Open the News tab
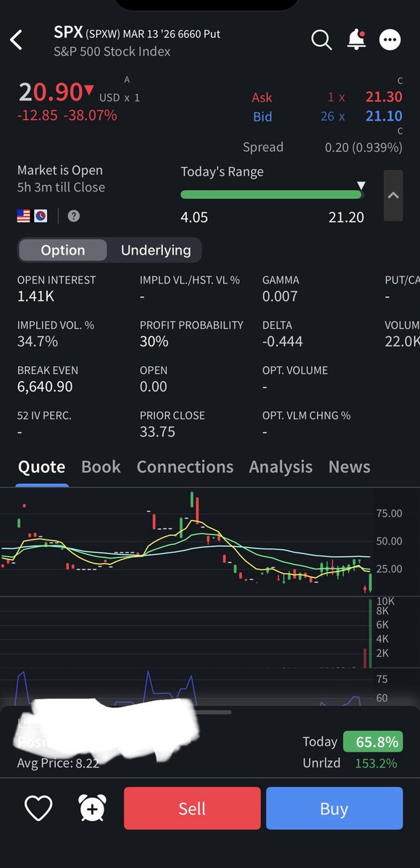 point(349,467)
